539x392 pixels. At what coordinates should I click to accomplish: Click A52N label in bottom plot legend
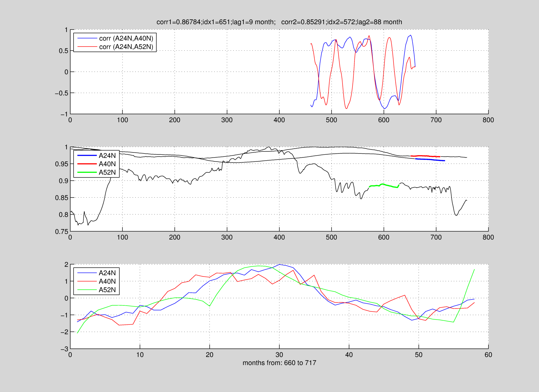107,290
